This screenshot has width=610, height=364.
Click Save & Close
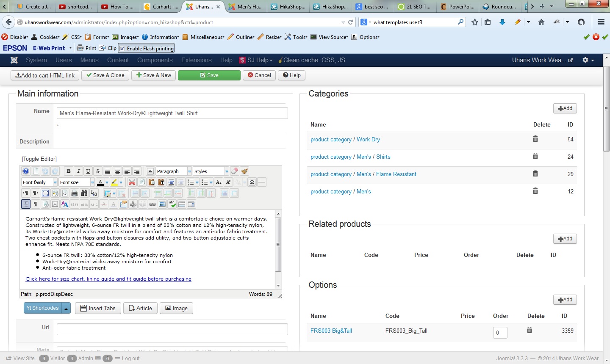105,75
